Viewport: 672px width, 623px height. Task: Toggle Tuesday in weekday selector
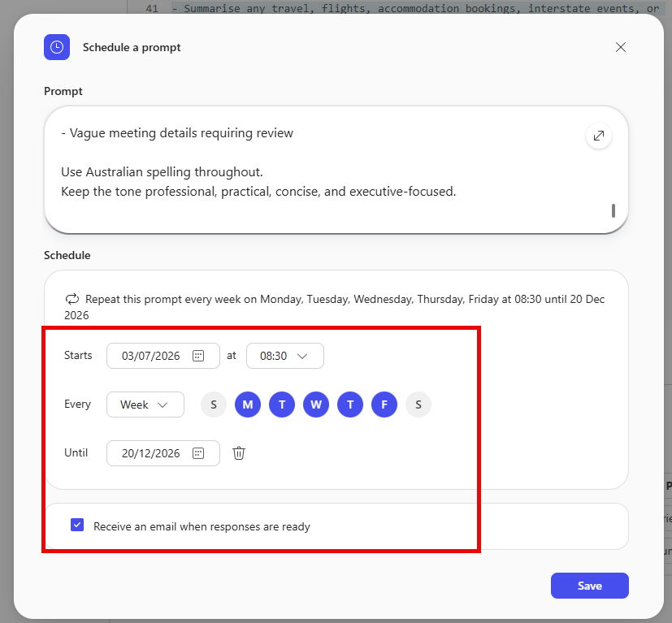tap(282, 405)
